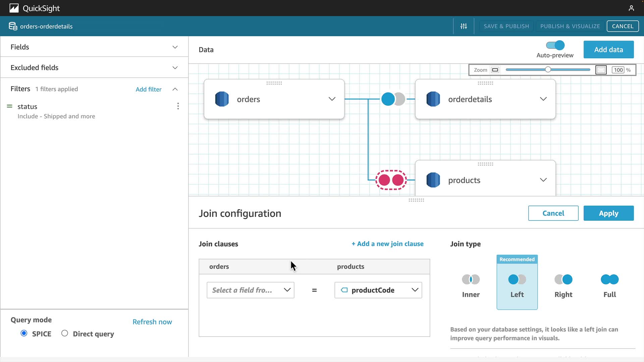This screenshot has width=644, height=362.
Task: Open the dataset settings sliders icon
Action: (x=464, y=26)
